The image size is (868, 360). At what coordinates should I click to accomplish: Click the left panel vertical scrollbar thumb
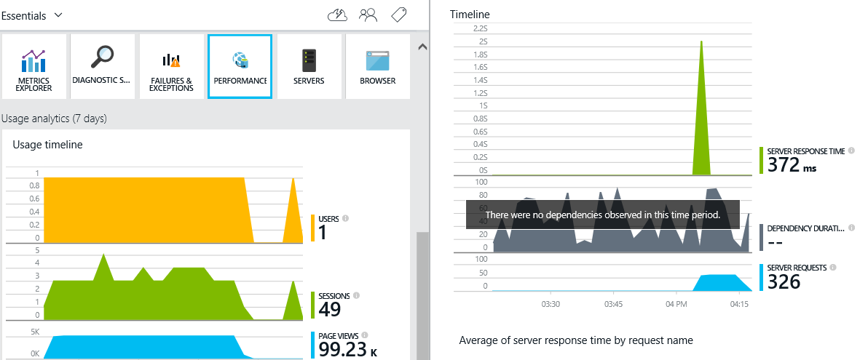pyautogui.click(x=422, y=296)
